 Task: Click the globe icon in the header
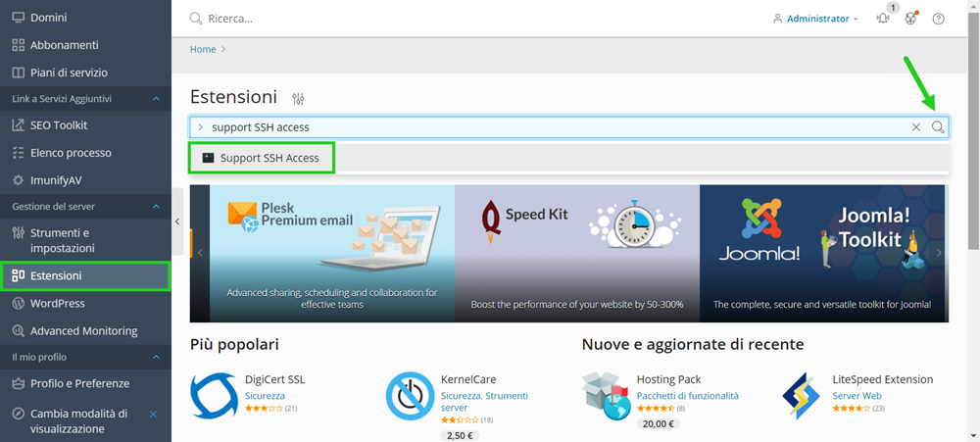pyautogui.click(x=910, y=18)
